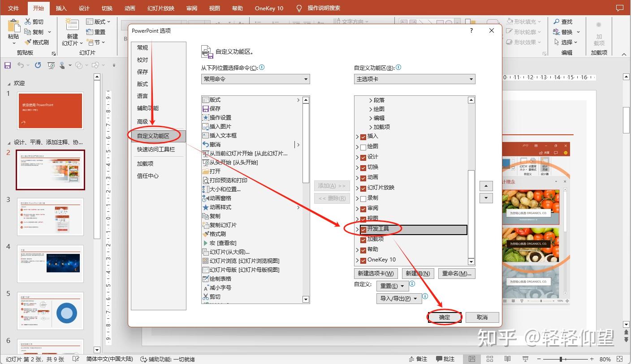Open Notes (备注) from the status bar
The height and width of the screenshot is (364, 631).
tap(418, 359)
